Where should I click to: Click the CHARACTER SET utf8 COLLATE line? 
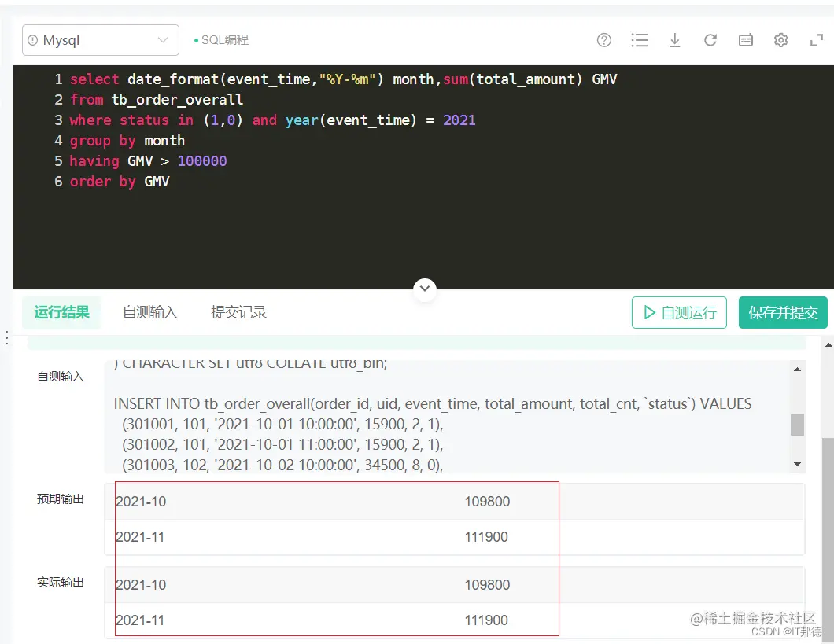(250, 363)
